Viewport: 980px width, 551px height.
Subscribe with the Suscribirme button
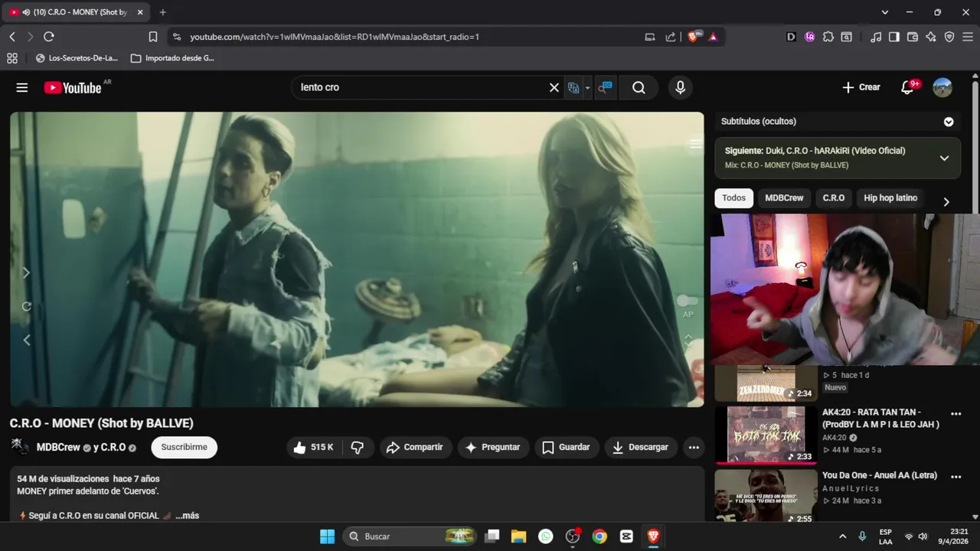[x=184, y=447]
